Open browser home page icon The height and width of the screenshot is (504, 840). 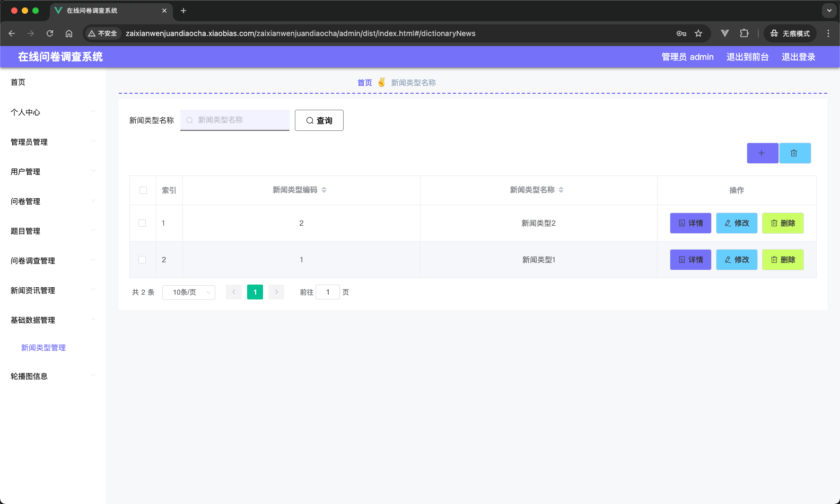click(69, 33)
